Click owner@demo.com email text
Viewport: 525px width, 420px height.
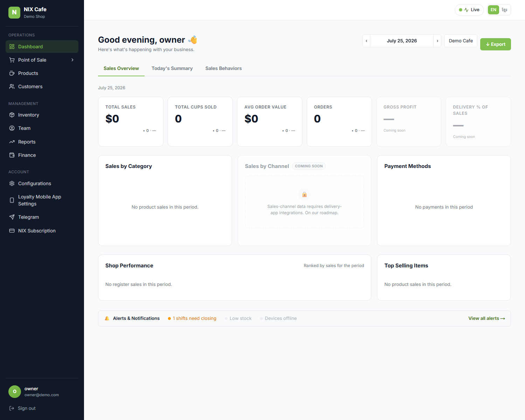point(42,395)
